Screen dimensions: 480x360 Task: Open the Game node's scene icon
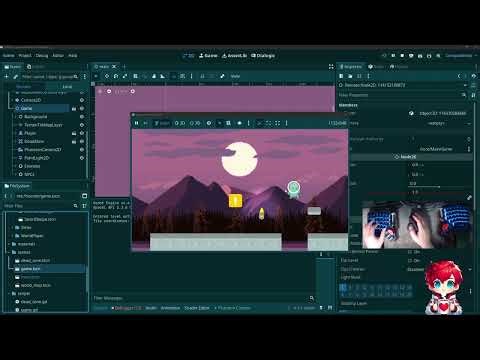pos(74,108)
